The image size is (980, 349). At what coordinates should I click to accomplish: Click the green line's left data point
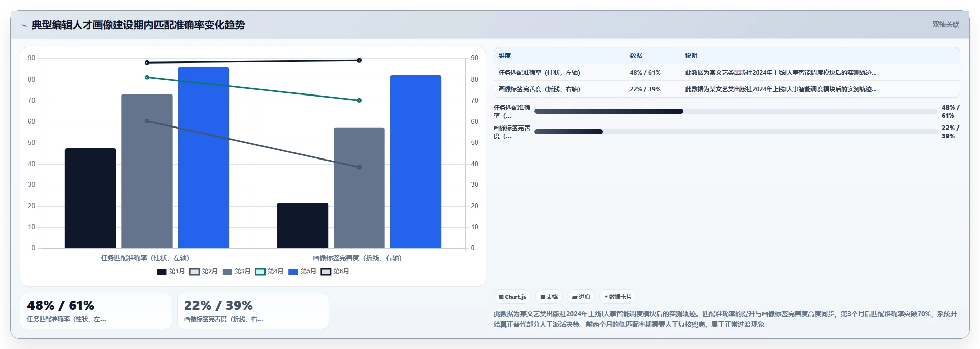click(x=147, y=77)
